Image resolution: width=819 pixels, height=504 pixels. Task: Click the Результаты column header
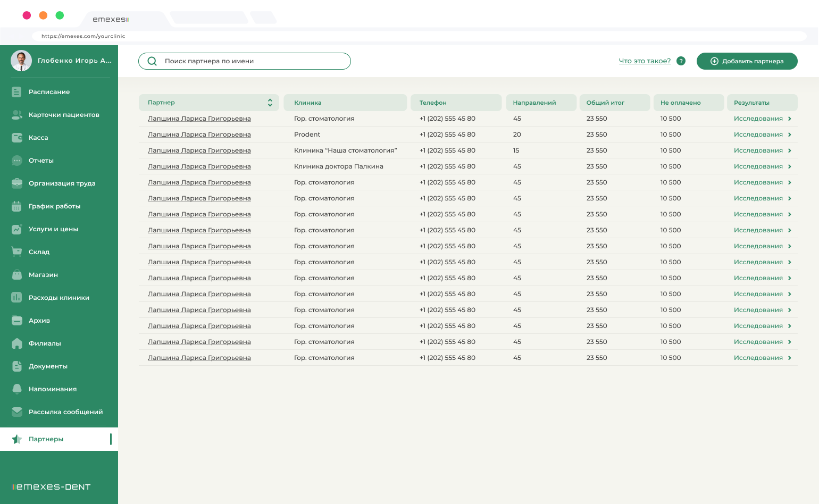[x=762, y=103]
